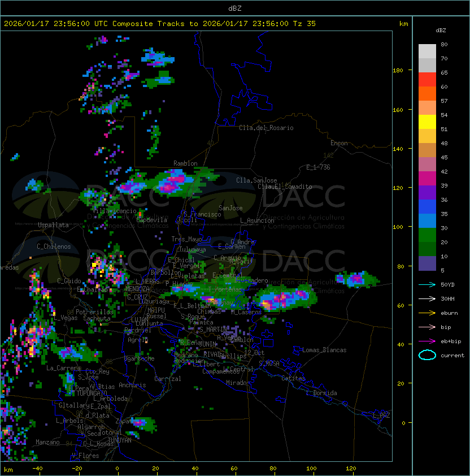Click the -20 km tick on bottom axis
Image resolution: width=470 pixels, height=476 pixels.
pyautogui.click(x=77, y=469)
